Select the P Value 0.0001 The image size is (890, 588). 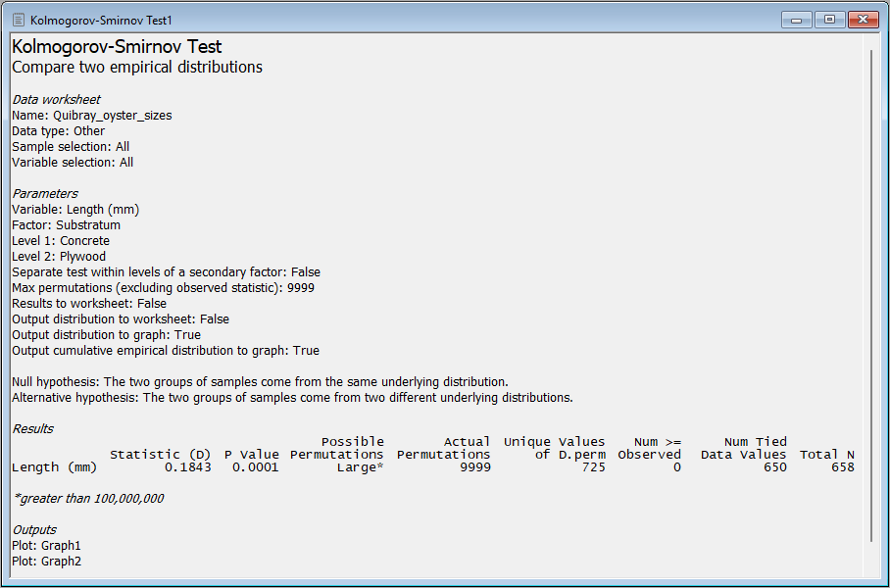click(x=255, y=467)
